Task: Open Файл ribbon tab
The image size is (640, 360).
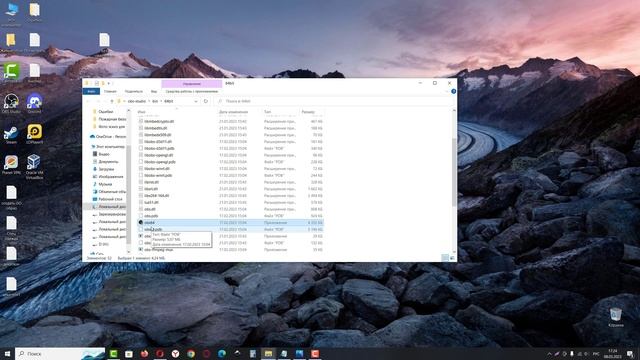Action: (91, 91)
